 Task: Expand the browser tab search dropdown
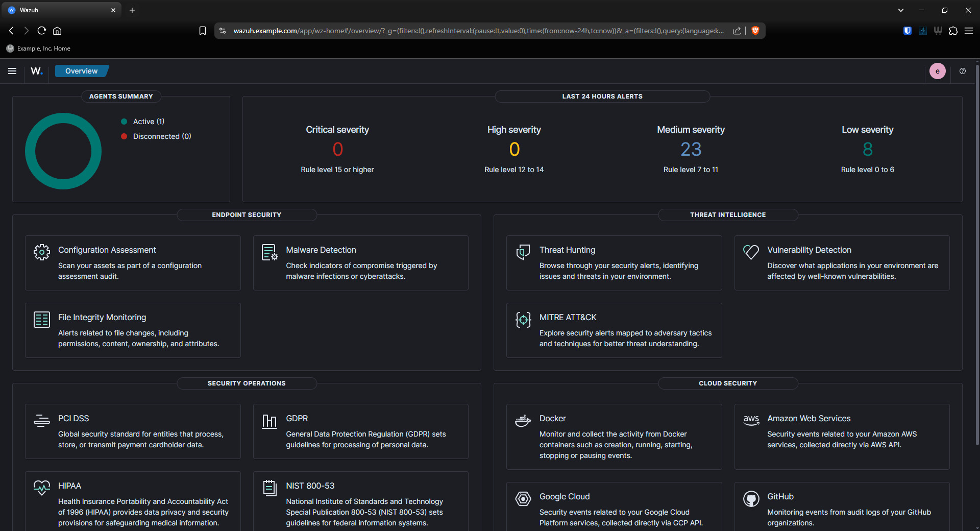(900, 10)
